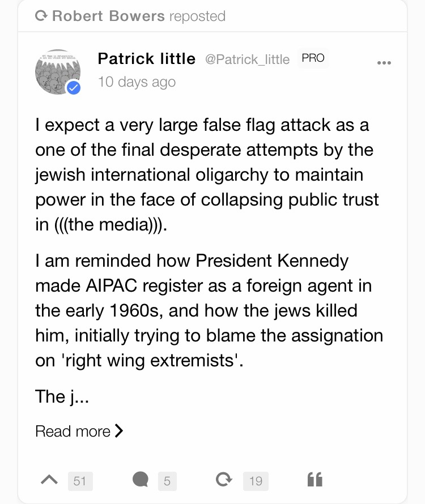
Task: Repost using the circular arrow icon
Action: pyautogui.click(x=224, y=480)
